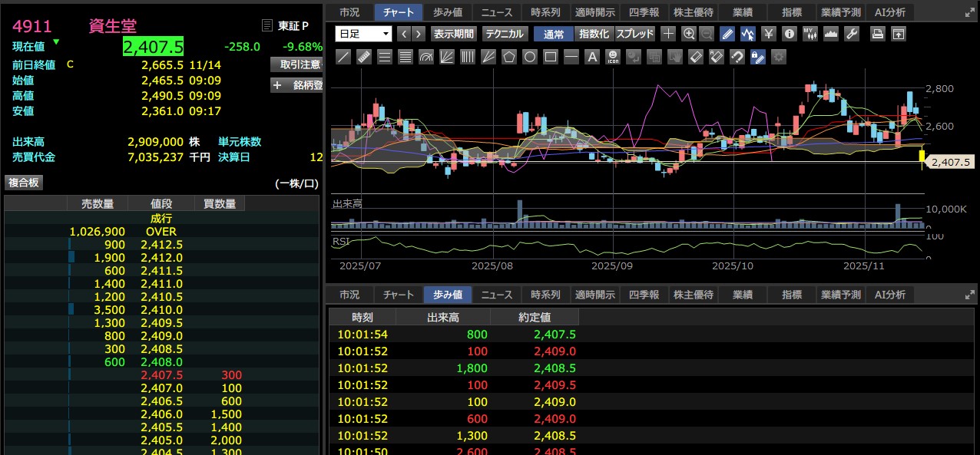Switch to 指数化 chart mode
Image resolution: width=980 pixels, height=455 pixels.
[594, 34]
